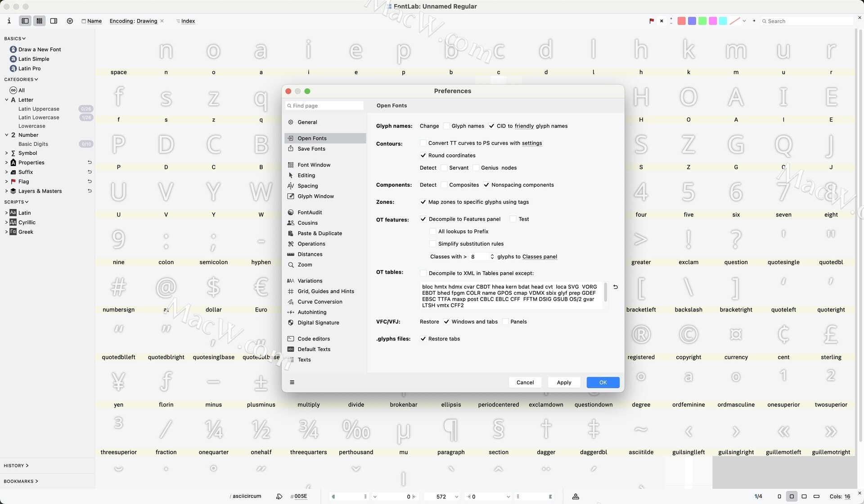
Task: Click the Variations icon in list
Action: coord(291,281)
